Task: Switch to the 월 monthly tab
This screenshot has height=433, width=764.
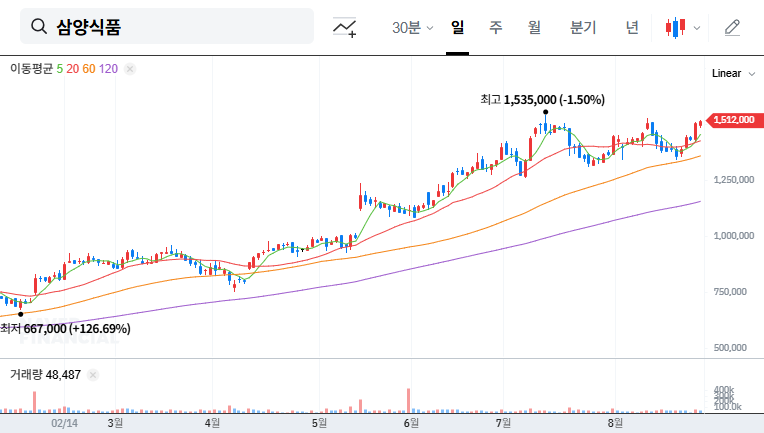Action: tap(535, 27)
